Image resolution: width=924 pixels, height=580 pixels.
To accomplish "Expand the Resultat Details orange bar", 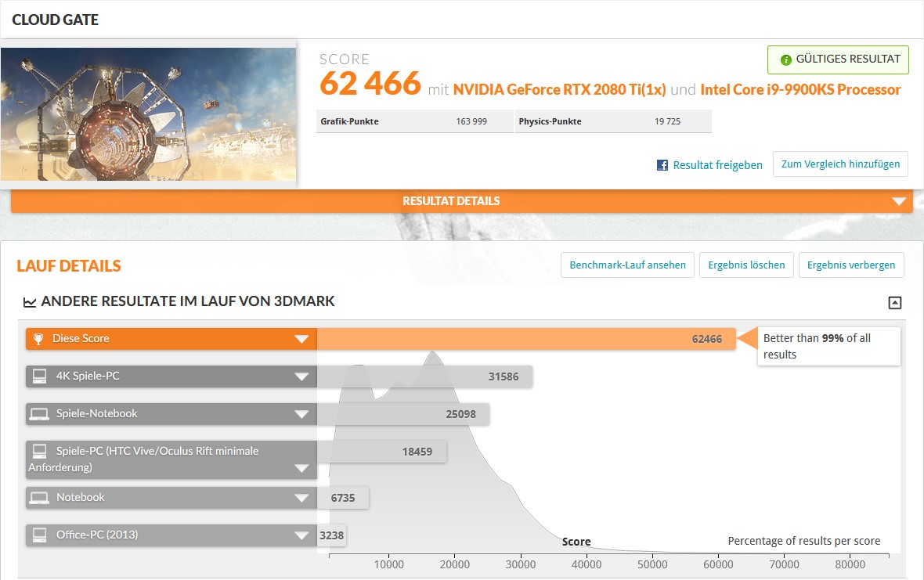I will pos(898,201).
